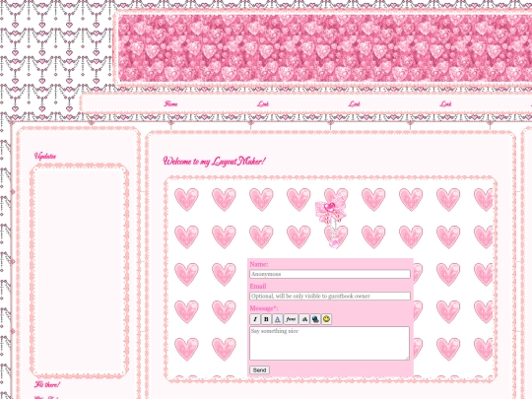Send the guestbook message
The image size is (532, 399).
pos(259,369)
